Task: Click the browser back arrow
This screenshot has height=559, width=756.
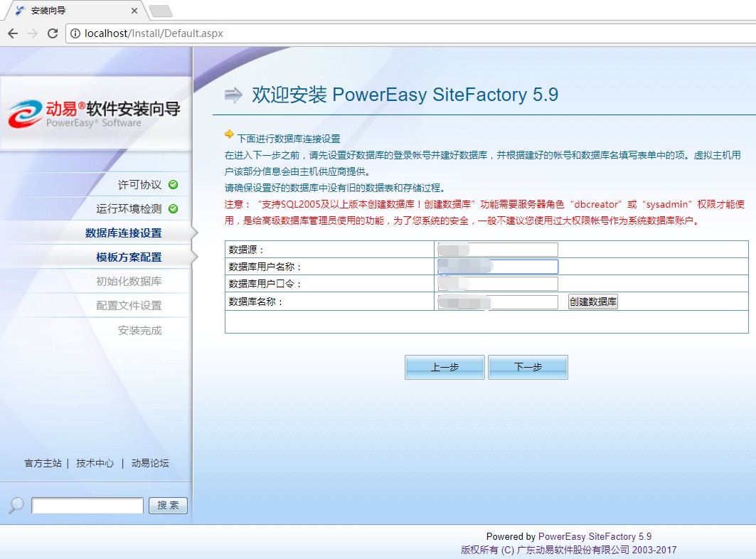Action: tap(13, 33)
